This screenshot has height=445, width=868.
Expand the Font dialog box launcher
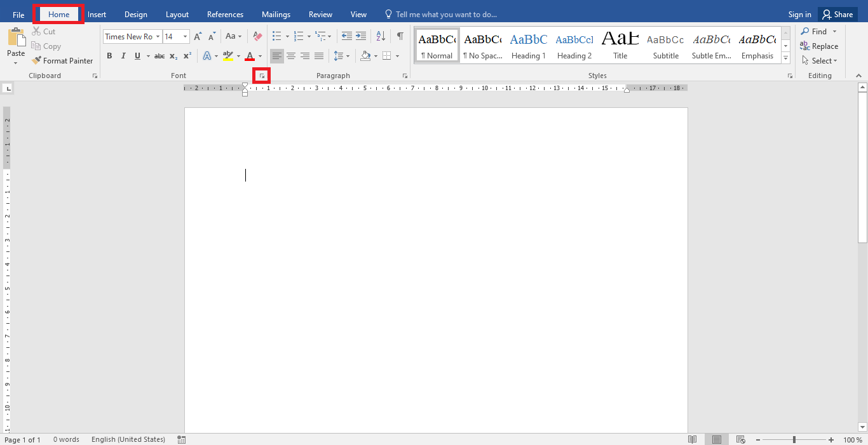pyautogui.click(x=261, y=76)
